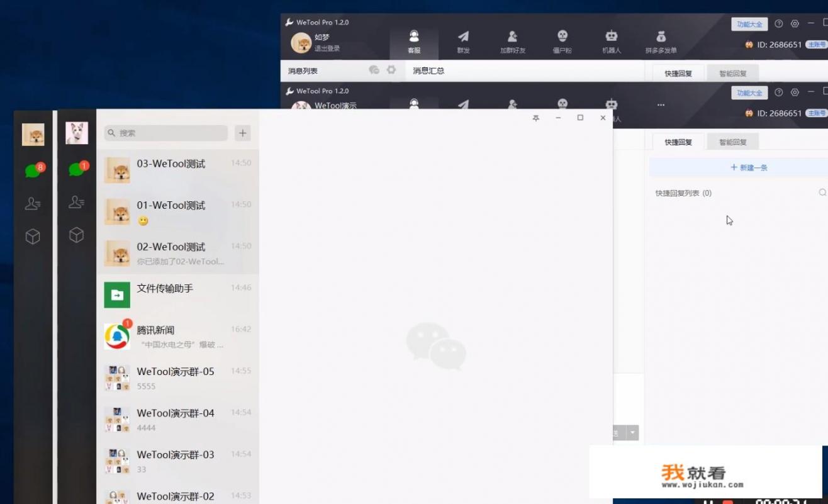Open 群发 in the rear WeTool window
Screen dimensions: 828x504
click(x=463, y=42)
